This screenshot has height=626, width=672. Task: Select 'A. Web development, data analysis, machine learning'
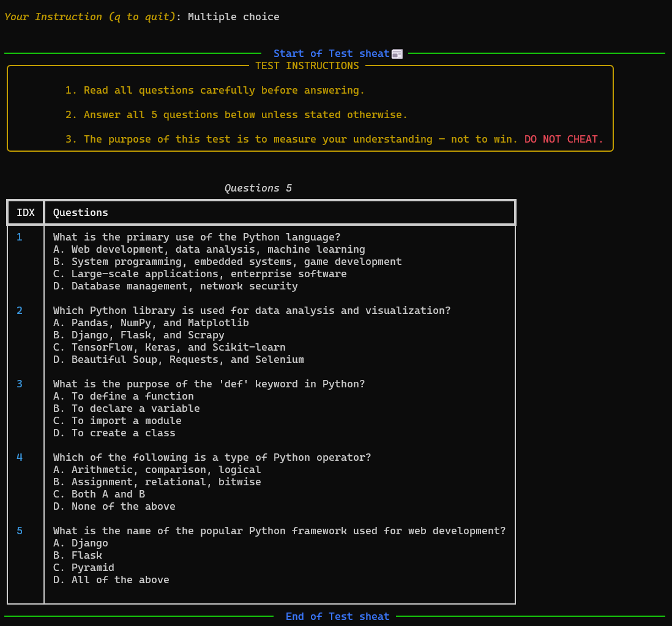coord(209,250)
